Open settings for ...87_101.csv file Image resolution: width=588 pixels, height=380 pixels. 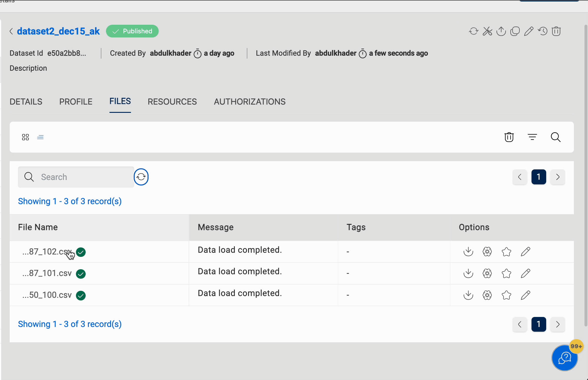coord(487,273)
